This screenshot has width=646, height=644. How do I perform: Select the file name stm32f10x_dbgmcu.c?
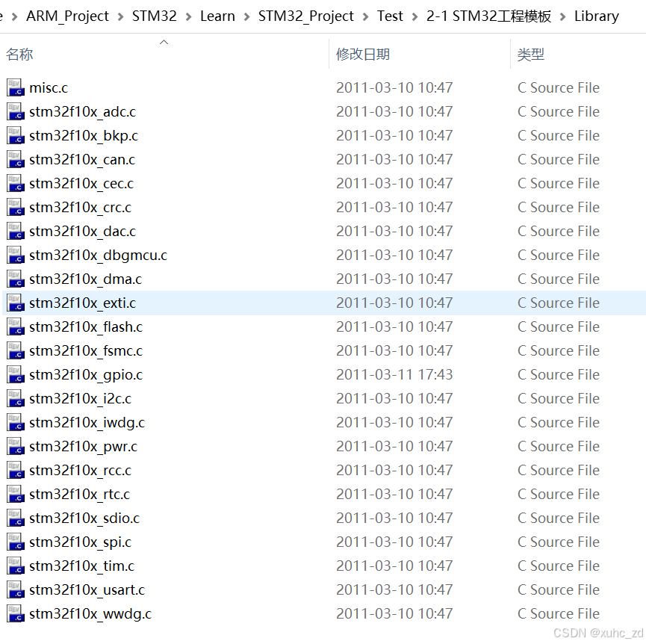pyautogui.click(x=98, y=255)
